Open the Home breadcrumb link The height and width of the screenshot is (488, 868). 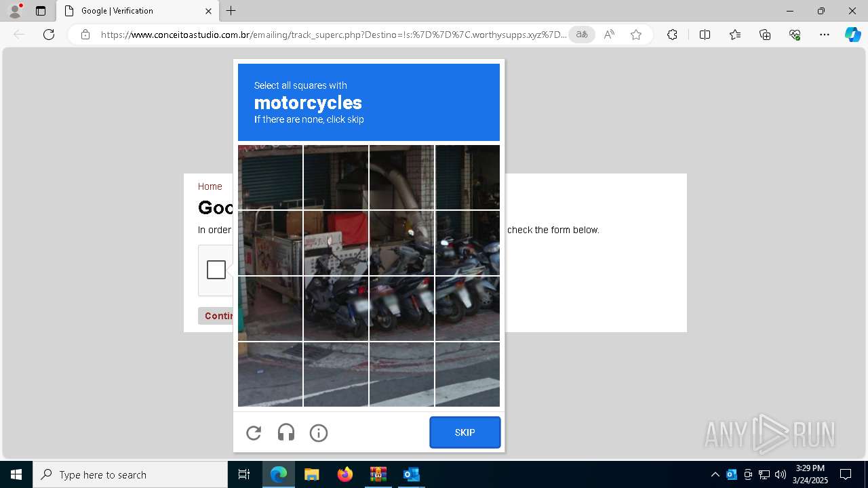click(x=210, y=186)
